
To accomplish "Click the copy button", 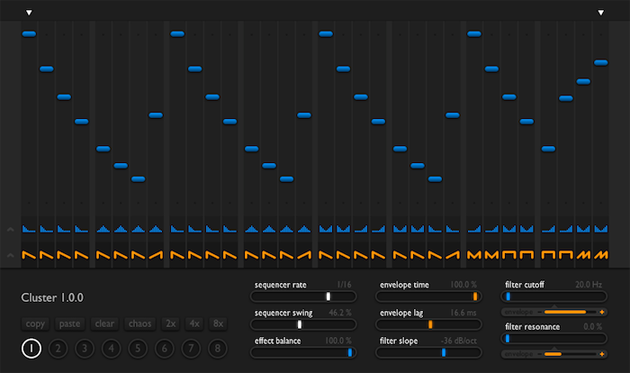I will (35, 324).
